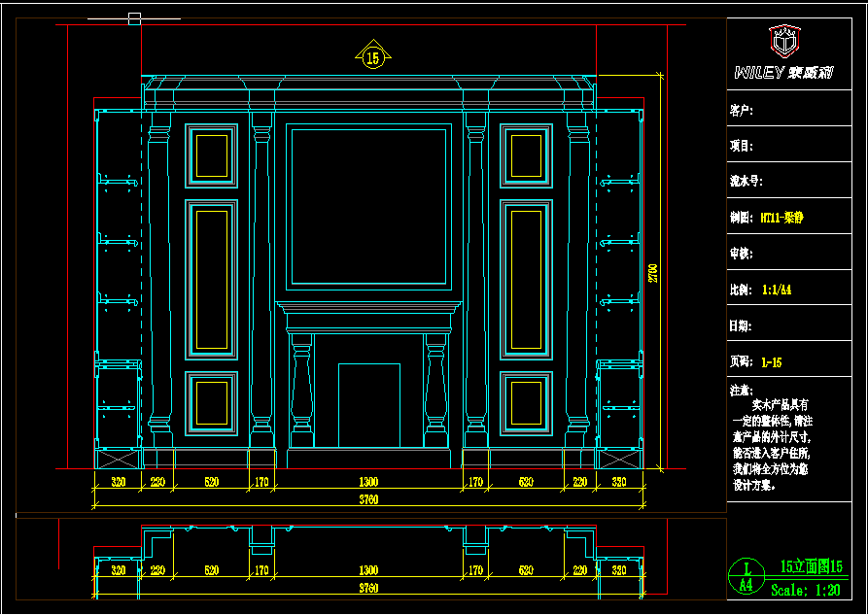Image resolution: width=868 pixels, height=615 pixels.
Task: Click the 注意: note heading
Action: (742, 391)
